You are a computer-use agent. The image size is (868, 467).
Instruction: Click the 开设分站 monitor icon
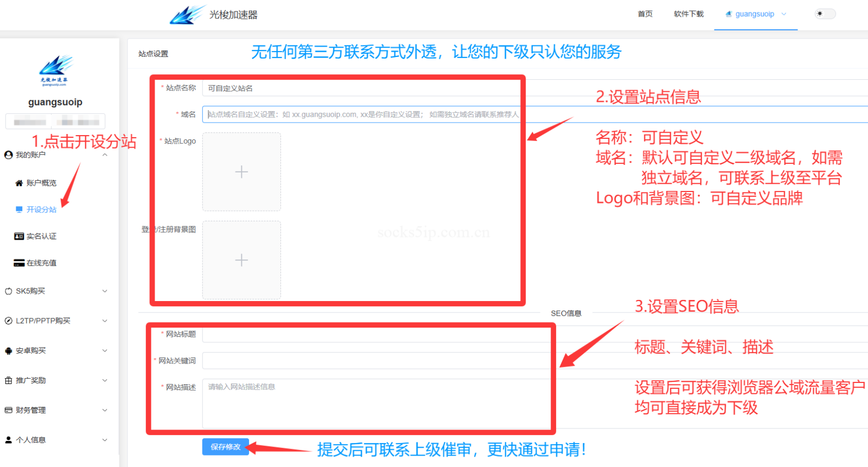click(19, 210)
